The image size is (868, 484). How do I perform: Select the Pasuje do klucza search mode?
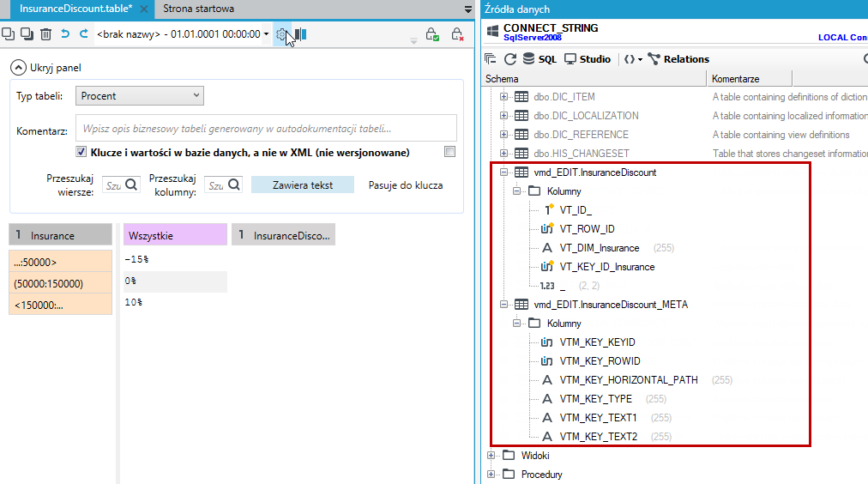[405, 185]
